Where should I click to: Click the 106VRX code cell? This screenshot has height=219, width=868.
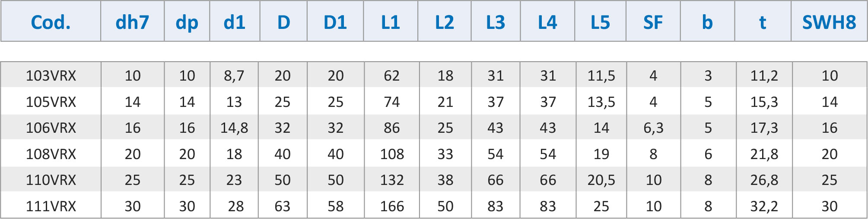[51, 128]
